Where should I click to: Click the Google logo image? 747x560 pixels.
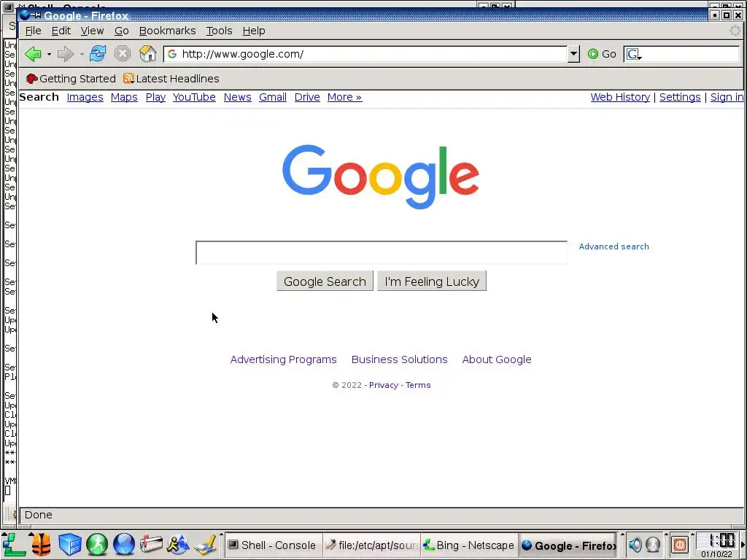pos(380,176)
